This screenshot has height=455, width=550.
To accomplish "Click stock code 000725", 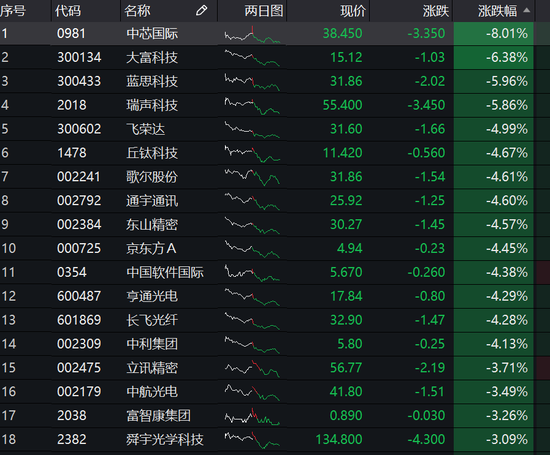I will click(79, 248).
